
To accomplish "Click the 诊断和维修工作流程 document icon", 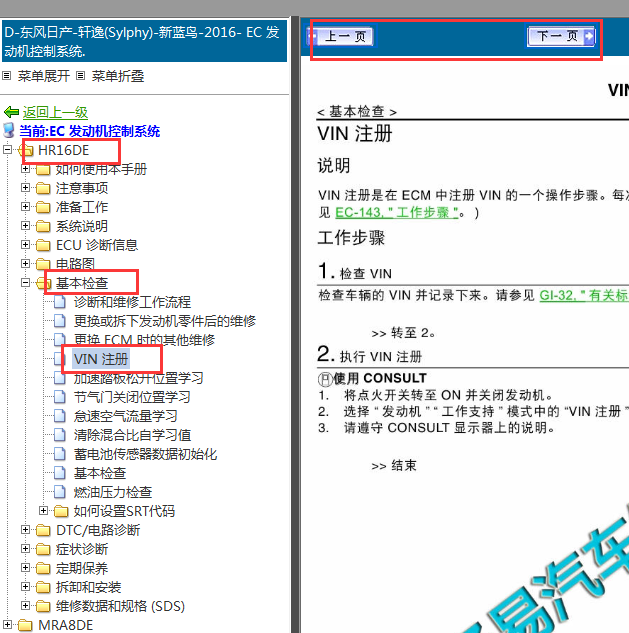I will click(x=60, y=302).
